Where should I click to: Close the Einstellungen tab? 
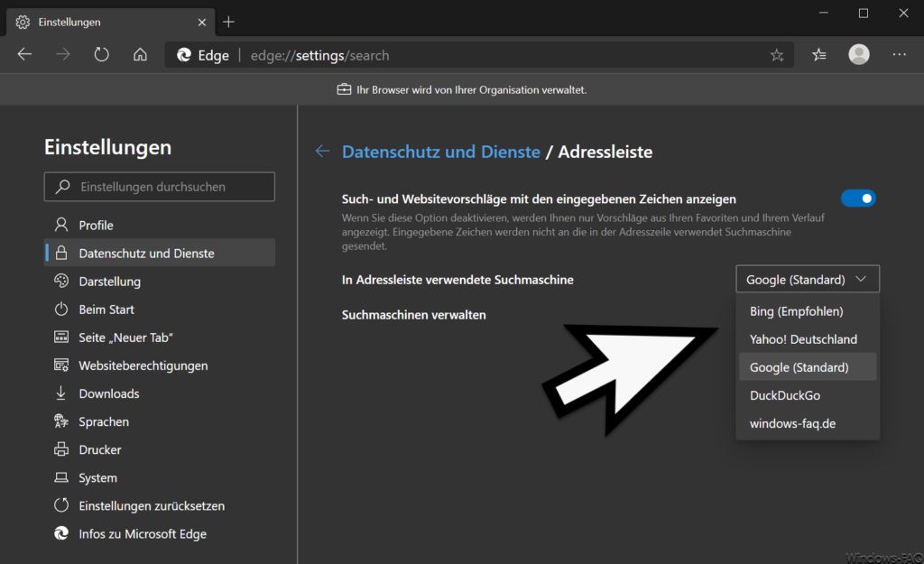tap(201, 22)
